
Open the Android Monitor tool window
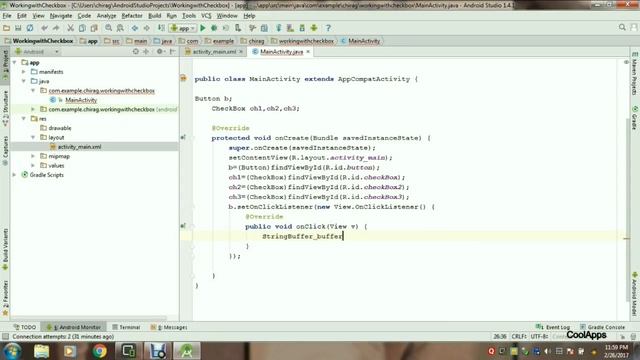point(73,327)
